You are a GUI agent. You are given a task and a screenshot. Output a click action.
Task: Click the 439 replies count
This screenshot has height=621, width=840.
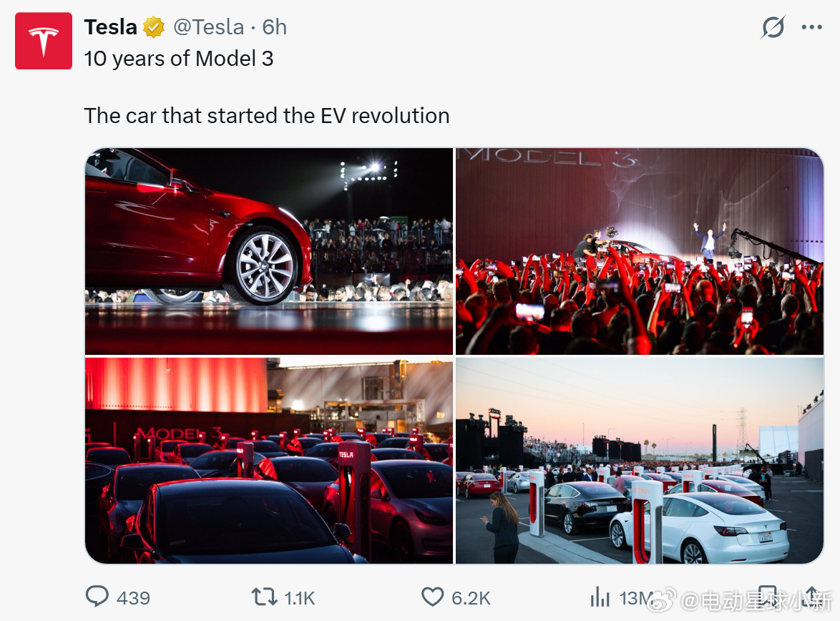[x=132, y=598]
